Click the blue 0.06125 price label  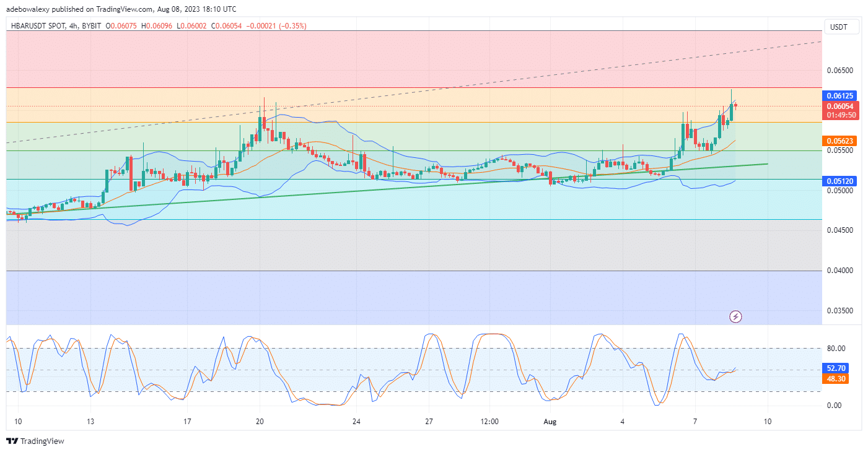840,96
